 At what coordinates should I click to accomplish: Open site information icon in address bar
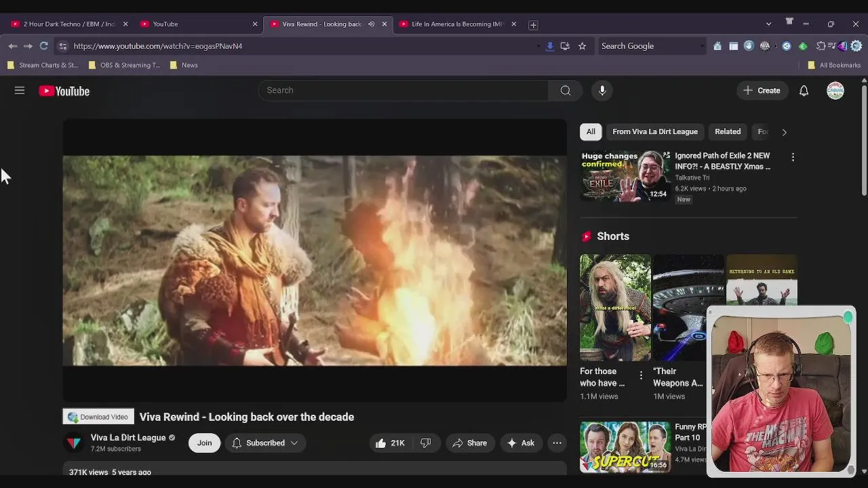click(x=63, y=46)
